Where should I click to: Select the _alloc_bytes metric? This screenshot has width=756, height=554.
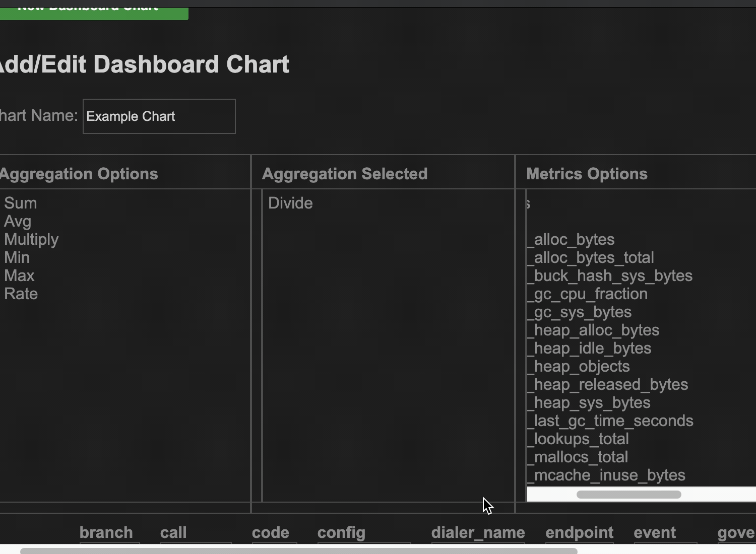571,239
